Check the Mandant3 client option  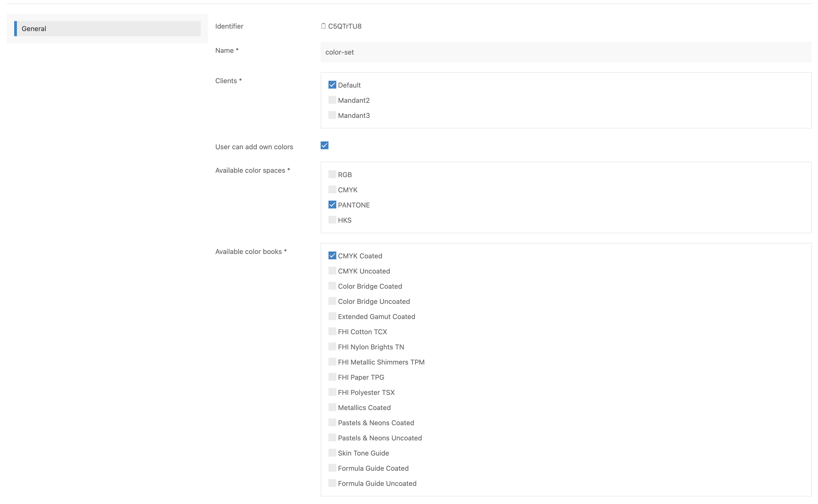(332, 115)
